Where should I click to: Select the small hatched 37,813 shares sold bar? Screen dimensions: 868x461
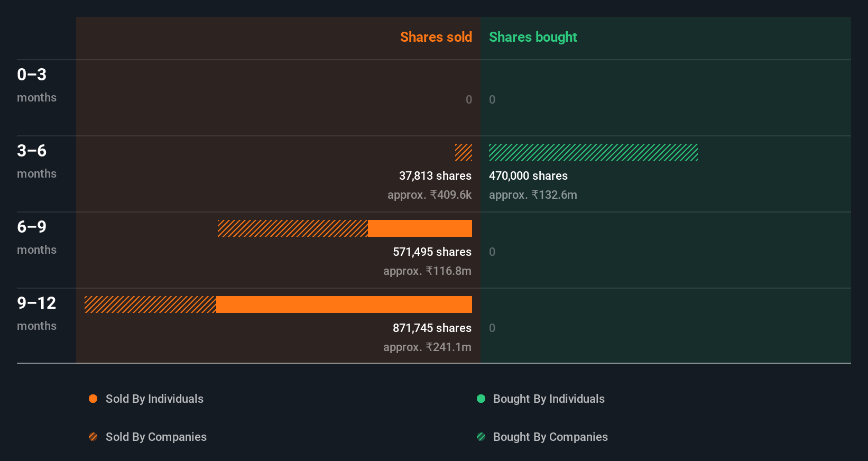coord(464,152)
